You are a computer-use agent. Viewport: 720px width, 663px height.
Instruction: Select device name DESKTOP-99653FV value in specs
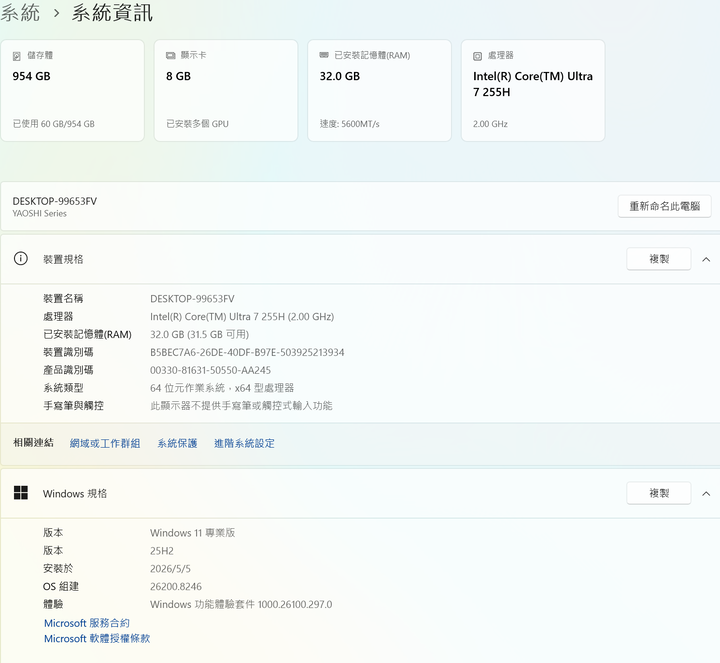click(x=192, y=299)
